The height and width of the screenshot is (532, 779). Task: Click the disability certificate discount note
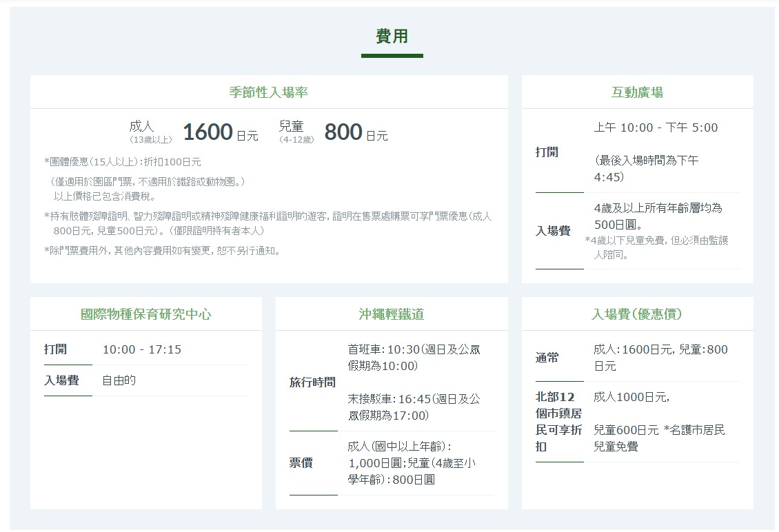point(267,223)
